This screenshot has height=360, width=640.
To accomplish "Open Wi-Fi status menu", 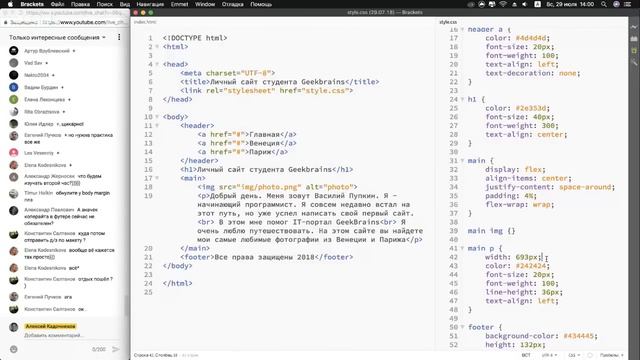I will pyautogui.click(x=503, y=4).
